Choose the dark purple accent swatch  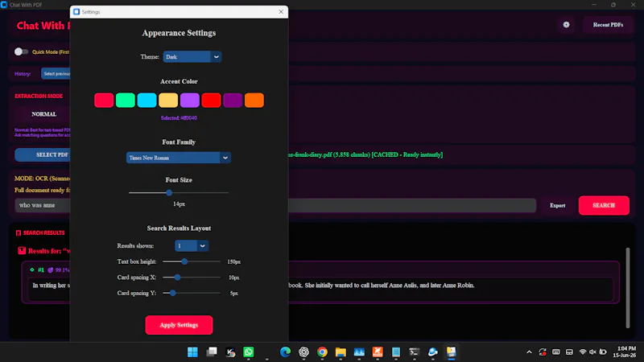coord(233,100)
